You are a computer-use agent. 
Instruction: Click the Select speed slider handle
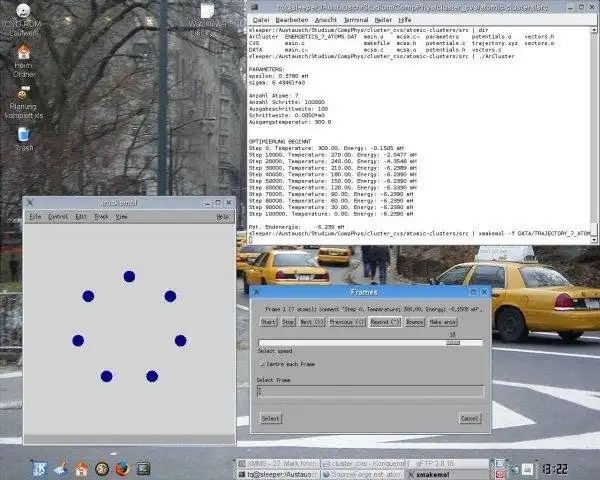point(453,343)
